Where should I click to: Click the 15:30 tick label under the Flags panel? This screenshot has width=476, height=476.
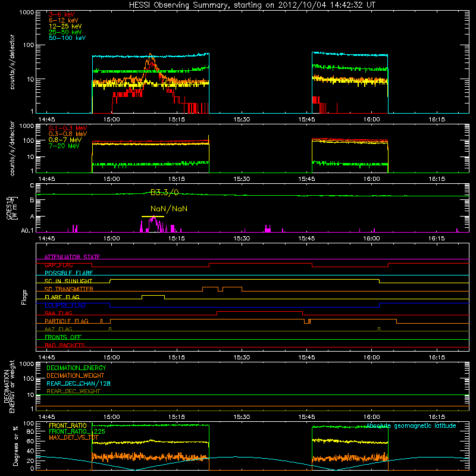point(242,358)
